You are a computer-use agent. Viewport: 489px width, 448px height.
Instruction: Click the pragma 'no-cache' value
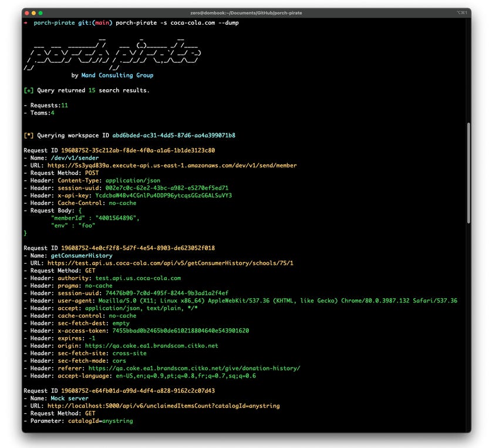click(99, 285)
